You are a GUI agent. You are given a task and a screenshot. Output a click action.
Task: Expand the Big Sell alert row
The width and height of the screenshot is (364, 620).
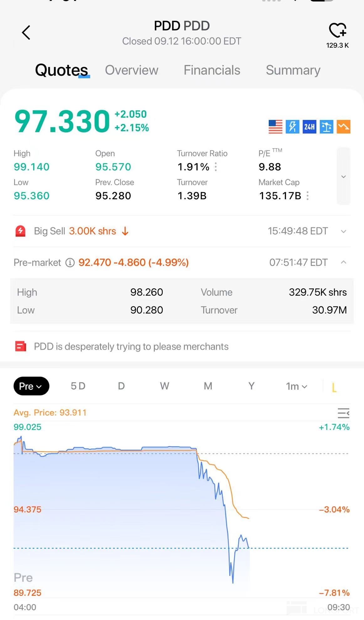pyautogui.click(x=344, y=232)
